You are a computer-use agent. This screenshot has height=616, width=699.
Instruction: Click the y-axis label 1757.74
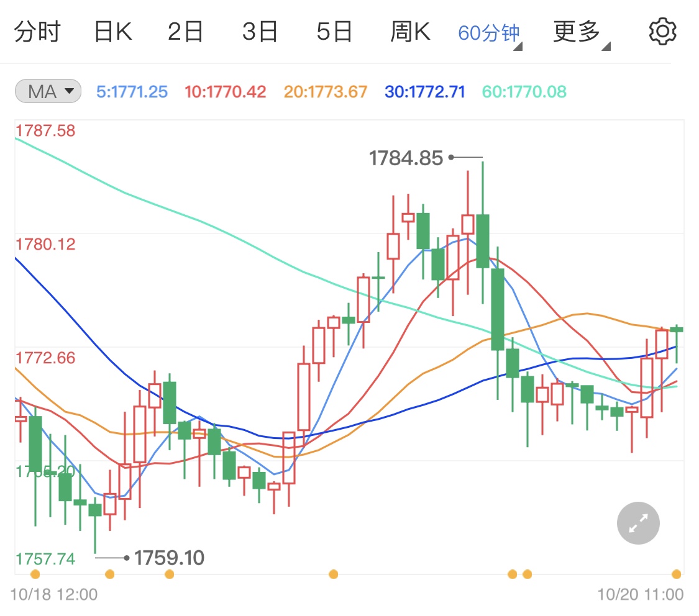(x=45, y=558)
